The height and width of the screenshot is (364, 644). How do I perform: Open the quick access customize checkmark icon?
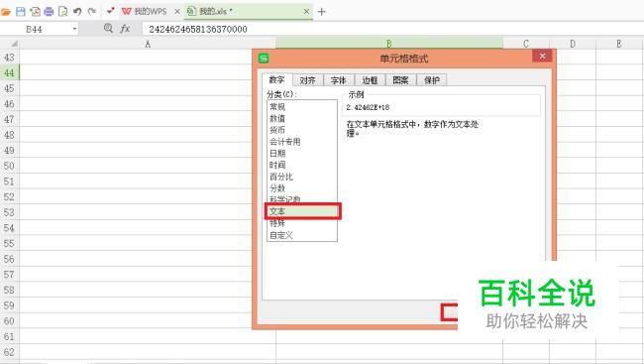click(110, 11)
